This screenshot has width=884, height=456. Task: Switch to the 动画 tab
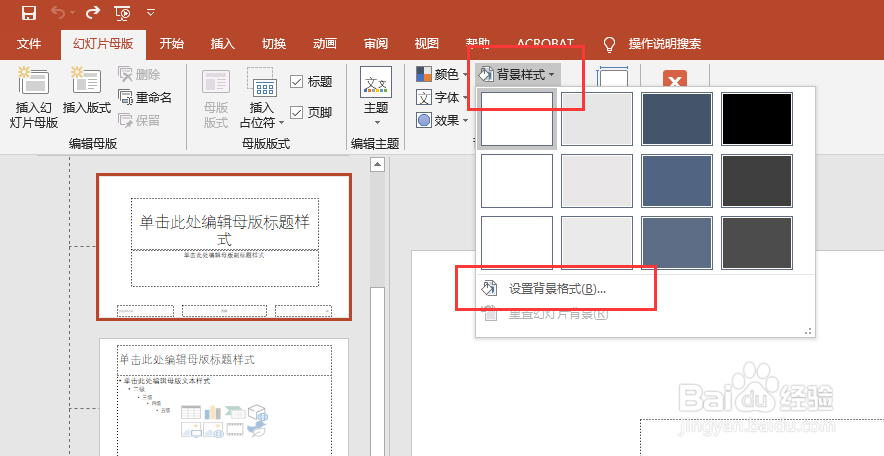325,44
